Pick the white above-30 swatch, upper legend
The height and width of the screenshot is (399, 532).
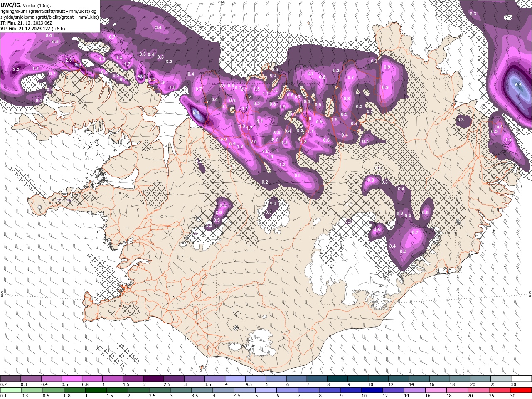pyautogui.click(x=522, y=379)
